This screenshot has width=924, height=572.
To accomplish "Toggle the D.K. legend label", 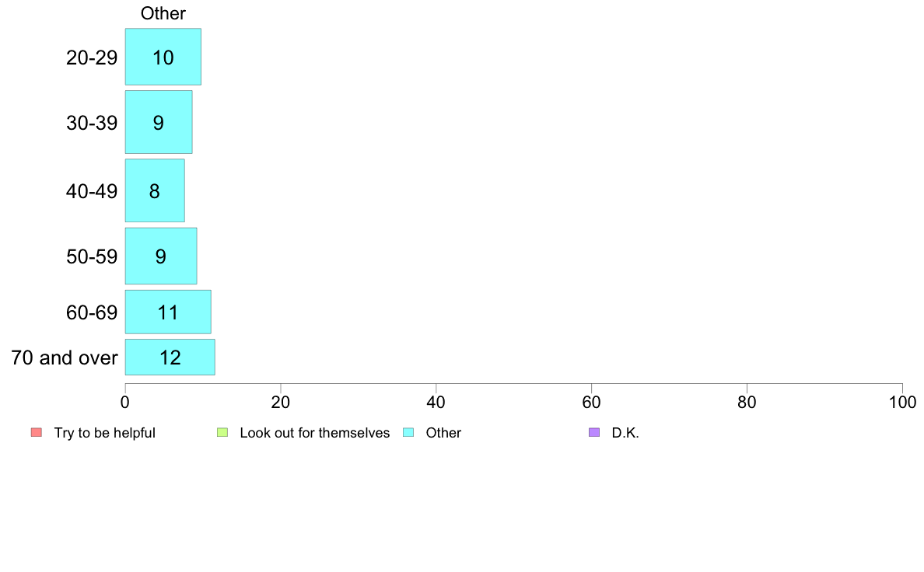I will point(625,433).
